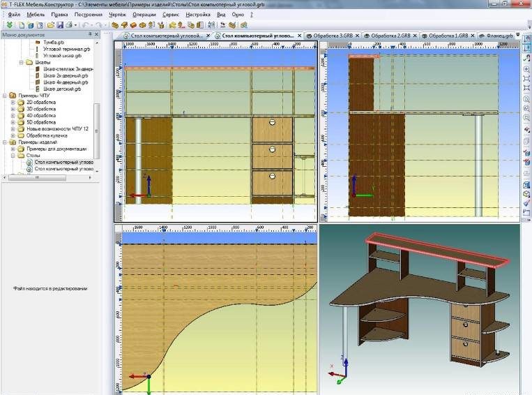Close the active Стол компьютерный tab
This screenshot has width=532, height=395.
pos(300,36)
